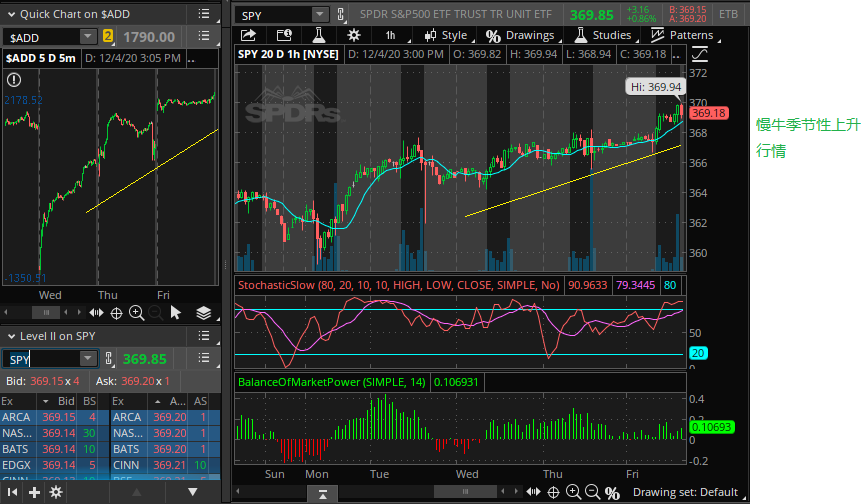Viewport: 862px width, 504px height.
Task: Click pan arrows icon below main chart
Action: (x=533, y=492)
